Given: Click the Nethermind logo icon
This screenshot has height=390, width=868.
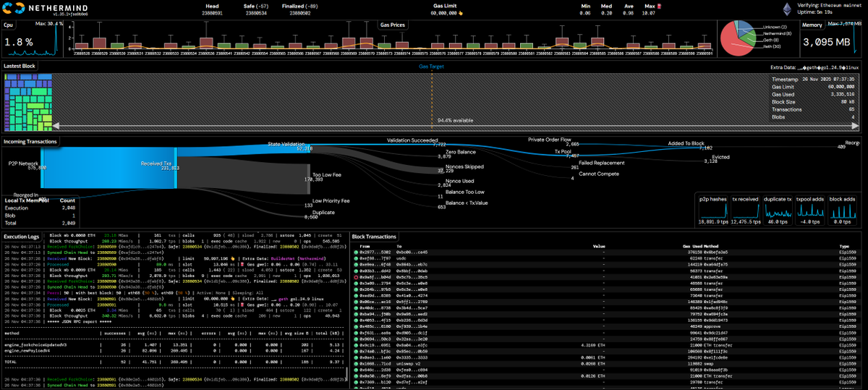Looking at the screenshot, I should (12, 9).
